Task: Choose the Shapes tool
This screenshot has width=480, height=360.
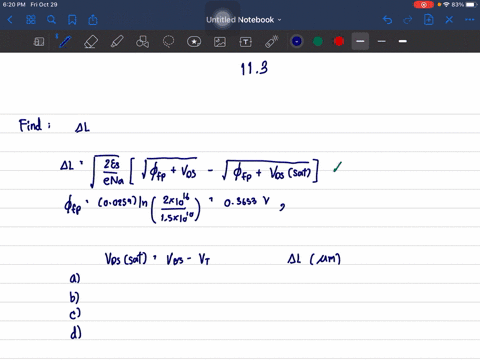Action: click(142, 42)
